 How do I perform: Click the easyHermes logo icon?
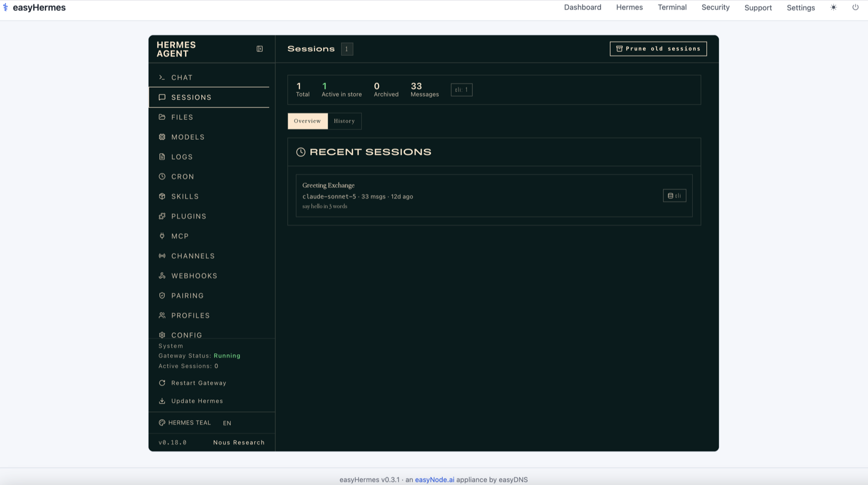pos(5,8)
